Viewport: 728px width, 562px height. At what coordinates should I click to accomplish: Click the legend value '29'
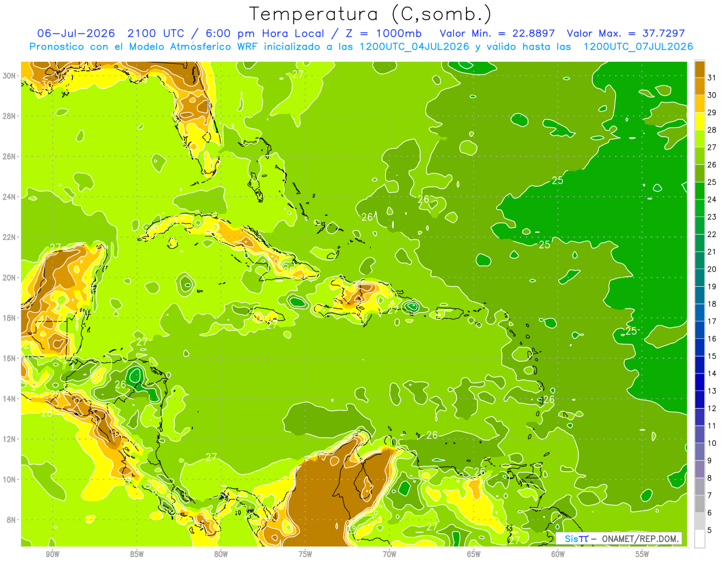click(712, 112)
